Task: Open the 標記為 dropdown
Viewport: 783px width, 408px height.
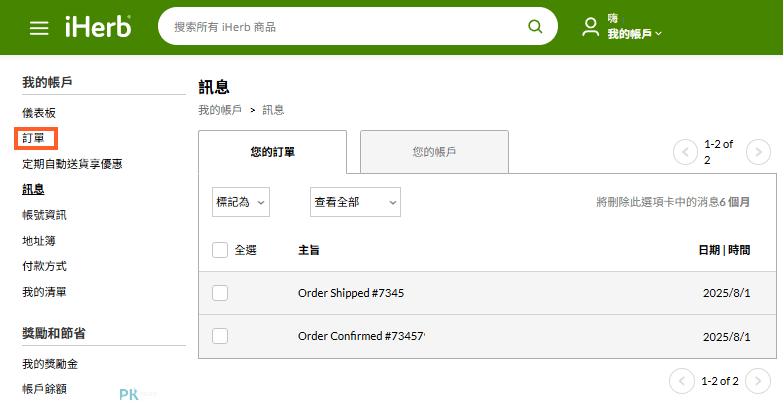Action: 241,202
